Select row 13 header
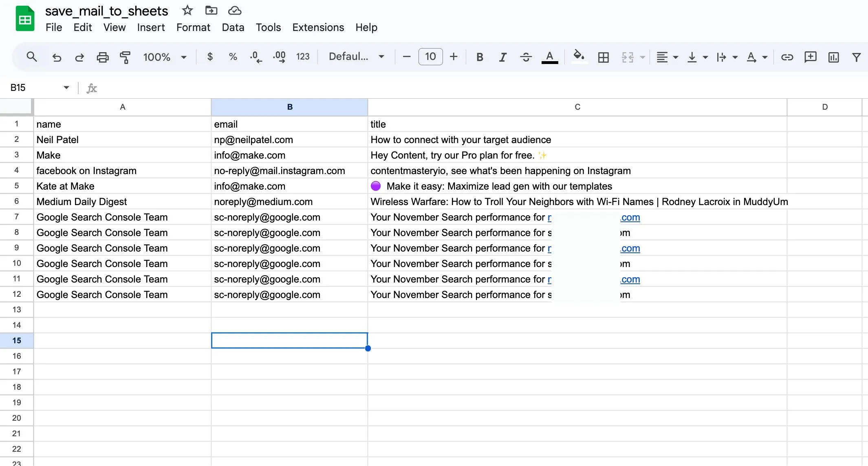This screenshot has width=868, height=466. click(17, 309)
